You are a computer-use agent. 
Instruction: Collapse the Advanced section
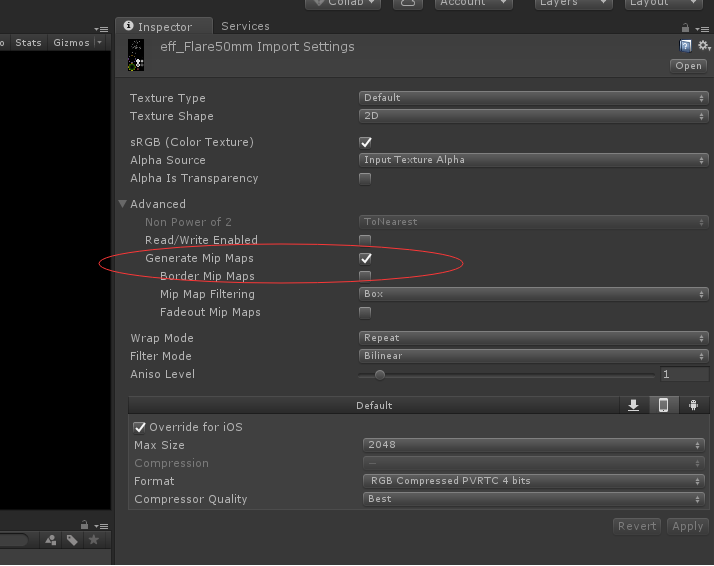point(122,204)
